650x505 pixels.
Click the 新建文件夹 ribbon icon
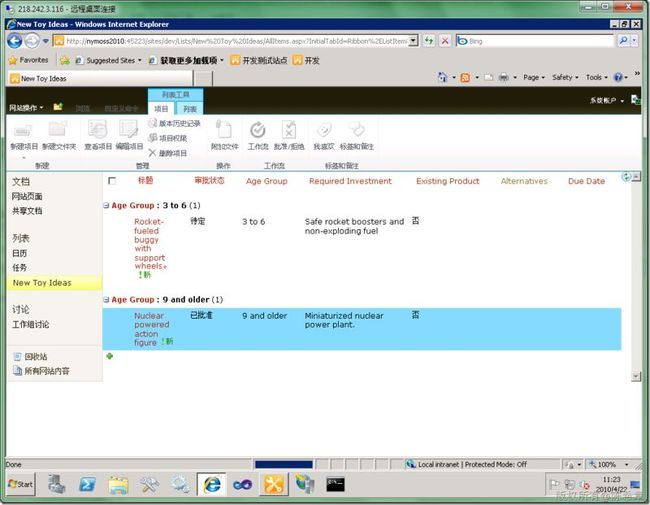[58, 129]
